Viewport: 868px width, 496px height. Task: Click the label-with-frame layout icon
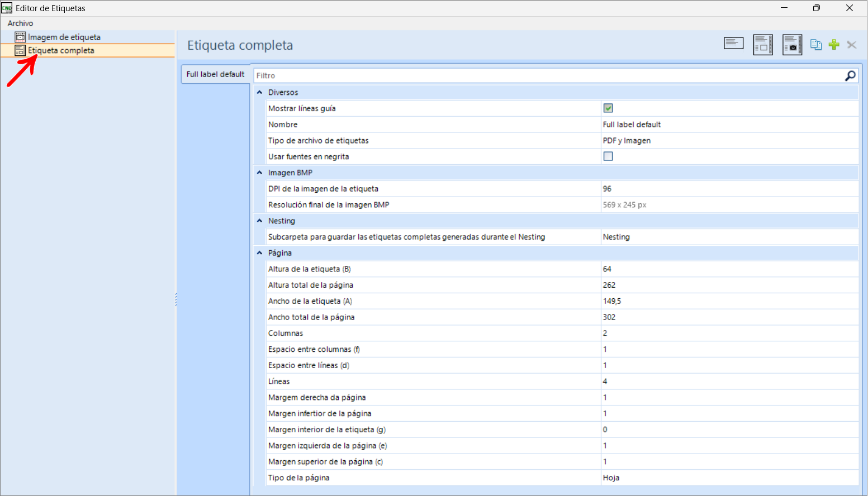(x=763, y=45)
